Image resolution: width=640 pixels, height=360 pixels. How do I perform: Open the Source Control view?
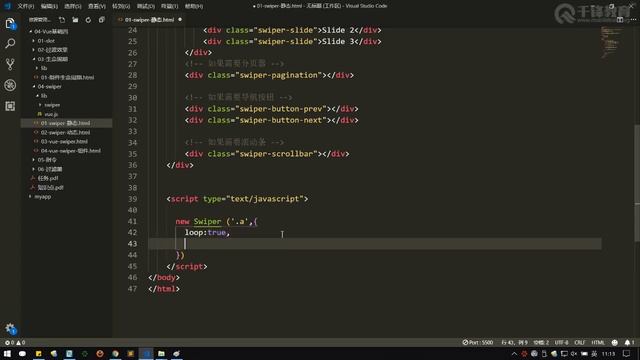(10, 64)
